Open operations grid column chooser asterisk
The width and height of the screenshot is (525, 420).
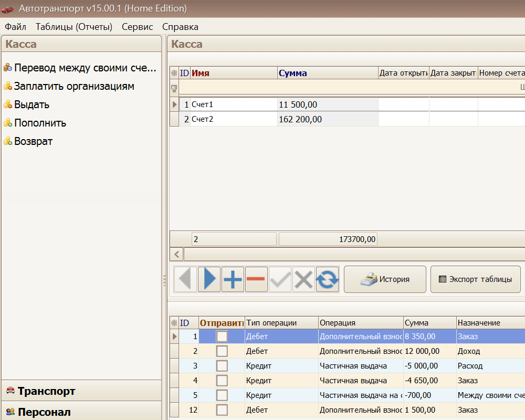pos(174,323)
